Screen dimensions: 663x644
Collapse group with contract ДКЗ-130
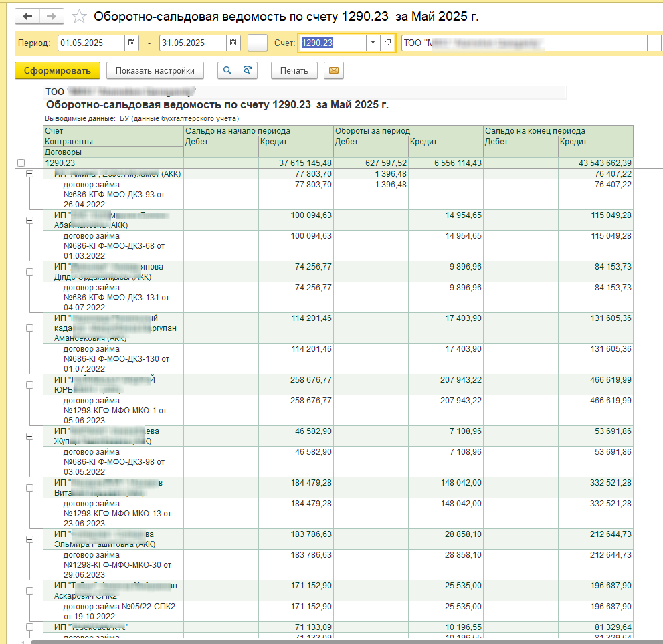tap(29, 328)
